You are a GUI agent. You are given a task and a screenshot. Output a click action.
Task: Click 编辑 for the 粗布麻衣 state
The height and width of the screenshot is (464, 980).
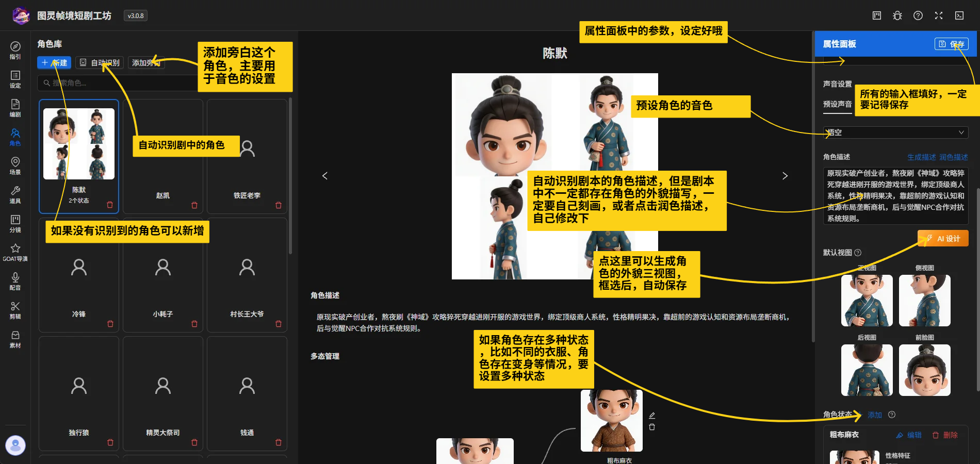(x=909, y=435)
